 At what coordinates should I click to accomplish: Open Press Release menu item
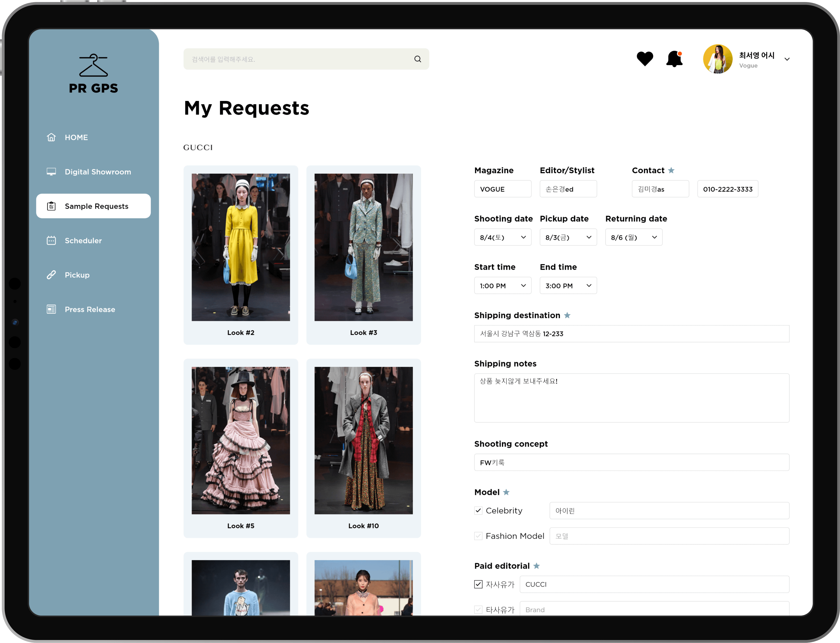point(93,309)
